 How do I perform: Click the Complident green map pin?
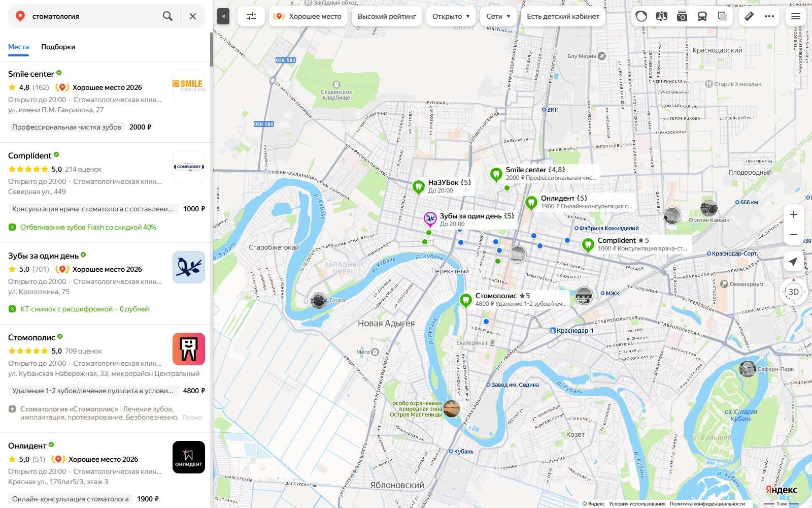pyautogui.click(x=588, y=245)
